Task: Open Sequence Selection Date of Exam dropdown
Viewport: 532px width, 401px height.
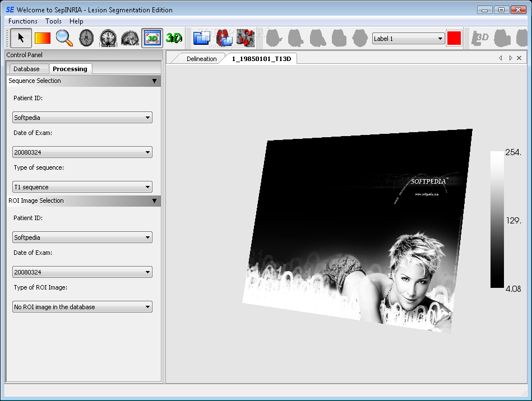Action: pos(82,152)
